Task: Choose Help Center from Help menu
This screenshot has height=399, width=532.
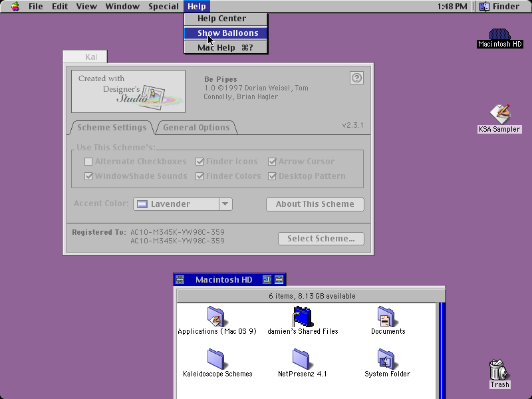Action: pos(226,19)
